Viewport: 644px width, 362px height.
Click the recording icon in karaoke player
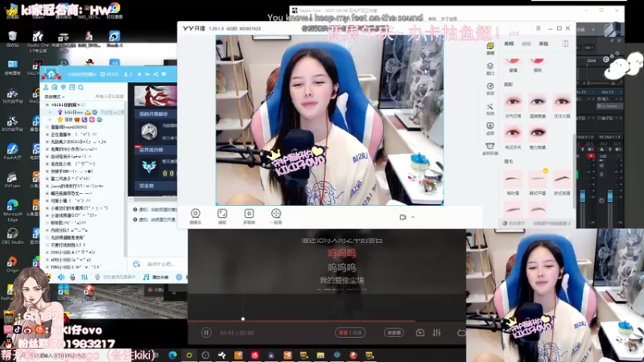click(x=419, y=332)
